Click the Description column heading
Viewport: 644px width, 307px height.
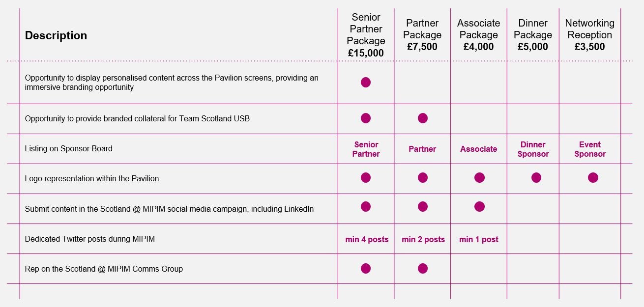click(56, 36)
